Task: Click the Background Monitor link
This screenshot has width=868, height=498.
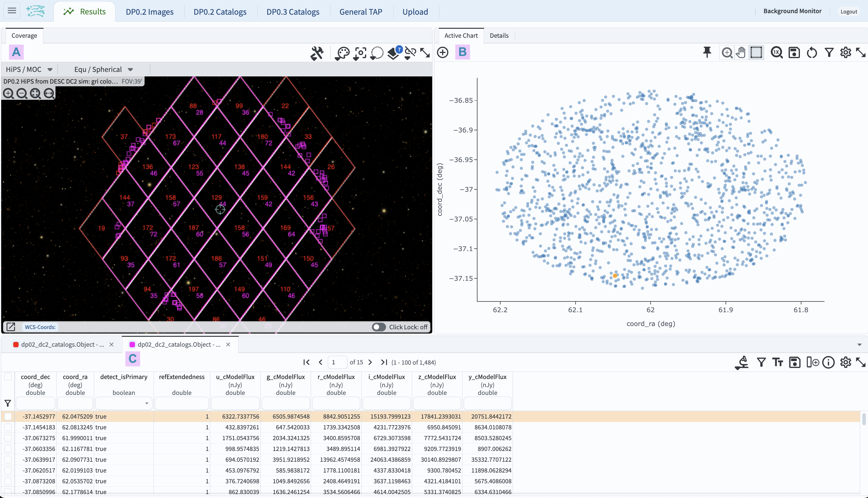Action: [x=792, y=11]
